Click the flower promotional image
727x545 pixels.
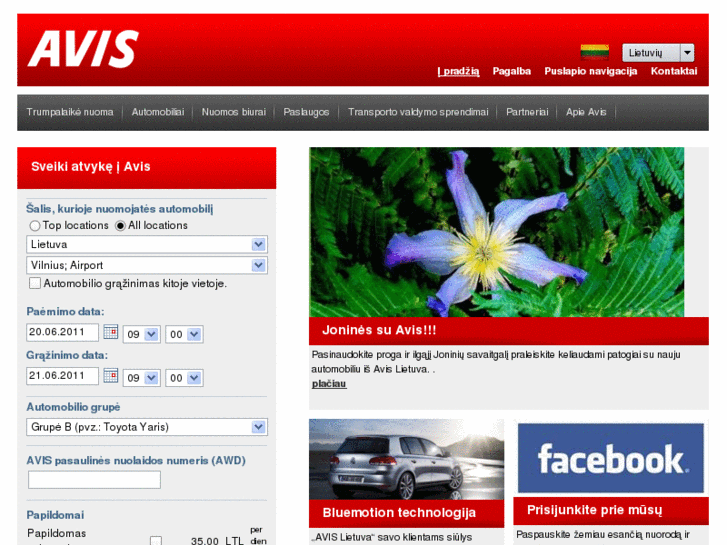pos(497,232)
